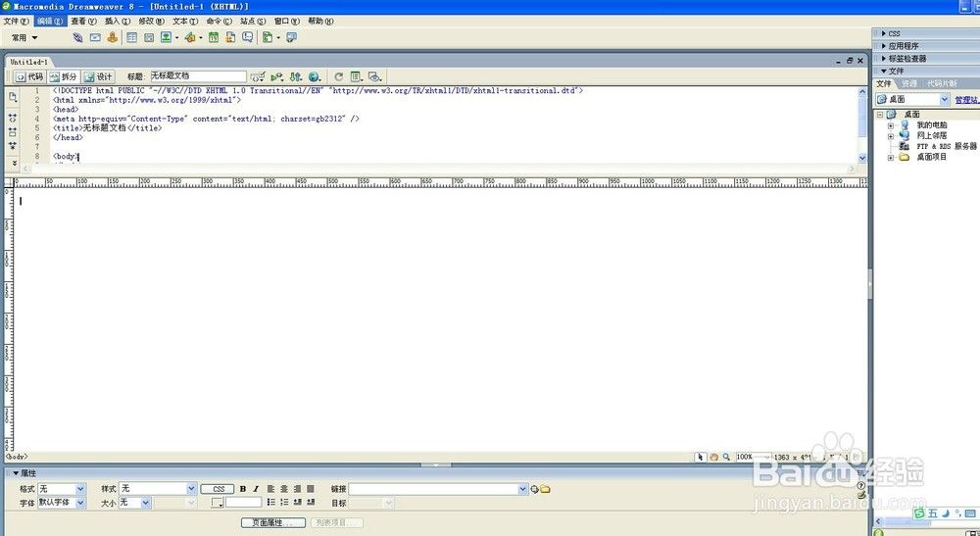The image size is (980, 536).
Task: Open the 编辑(E) menu
Action: [x=49, y=22]
